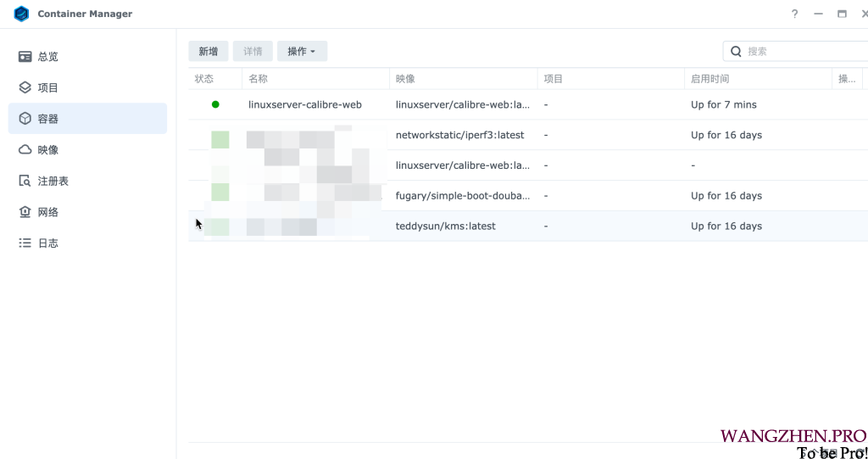Expand the 操作 action dropdown

tap(302, 52)
